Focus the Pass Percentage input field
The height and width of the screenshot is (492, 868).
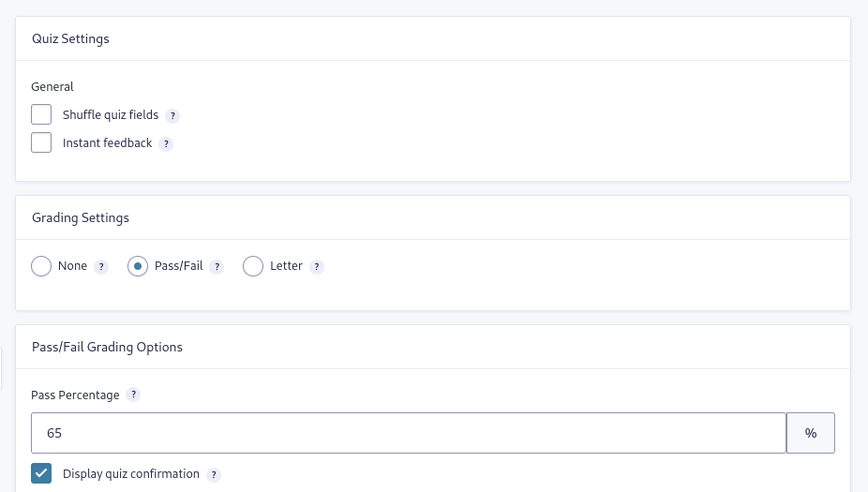pyautogui.click(x=409, y=433)
